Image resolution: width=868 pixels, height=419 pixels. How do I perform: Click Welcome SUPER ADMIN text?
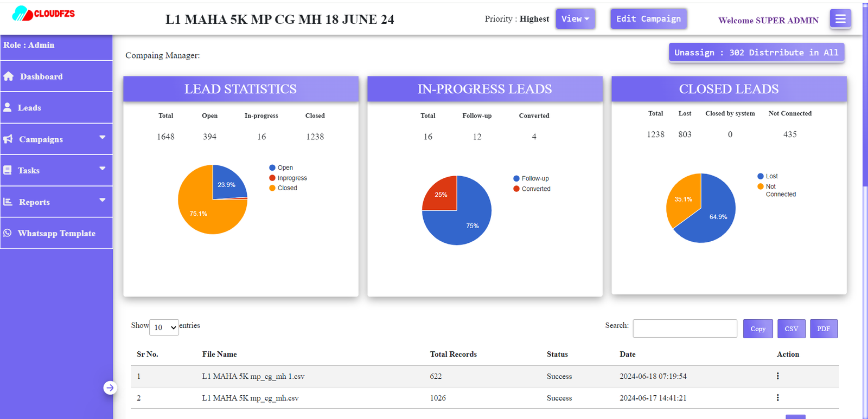[768, 21]
